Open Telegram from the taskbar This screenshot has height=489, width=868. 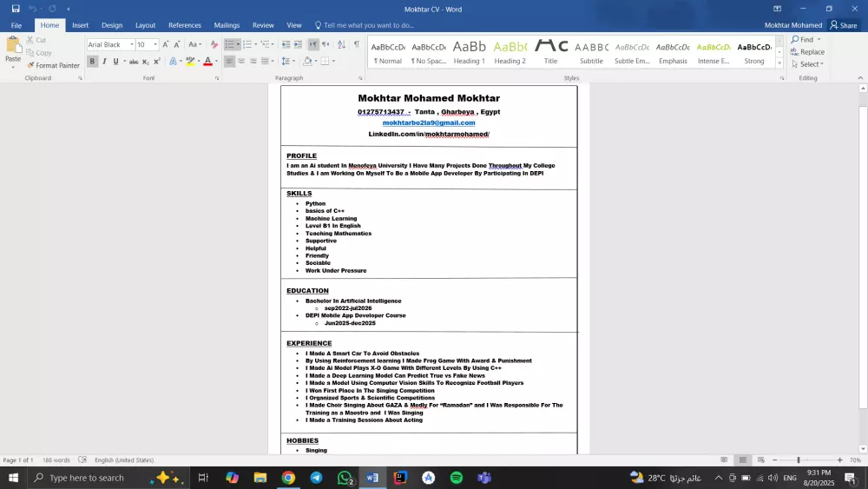316,478
